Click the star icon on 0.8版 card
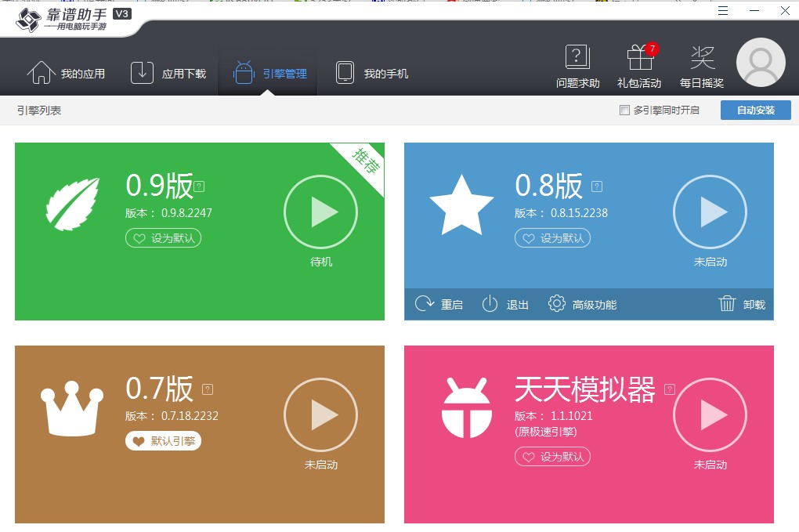The height and width of the screenshot is (532, 799). pyautogui.click(x=461, y=204)
